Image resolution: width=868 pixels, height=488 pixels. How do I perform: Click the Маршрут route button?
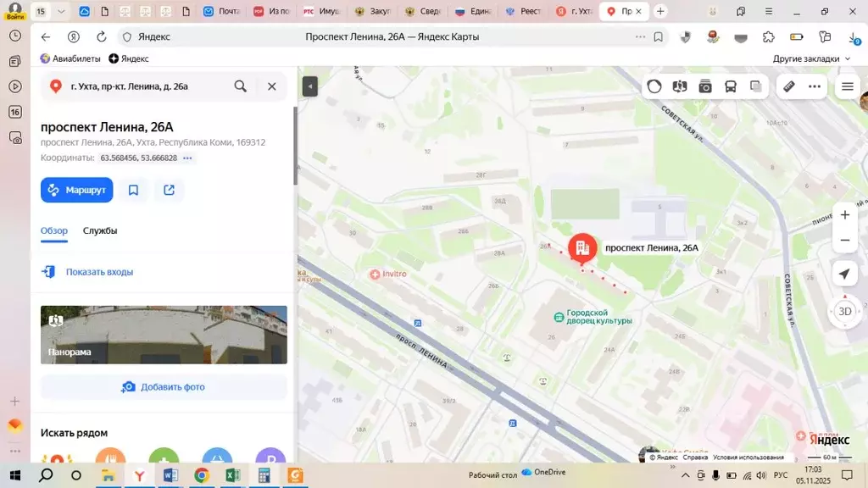pyautogui.click(x=76, y=190)
